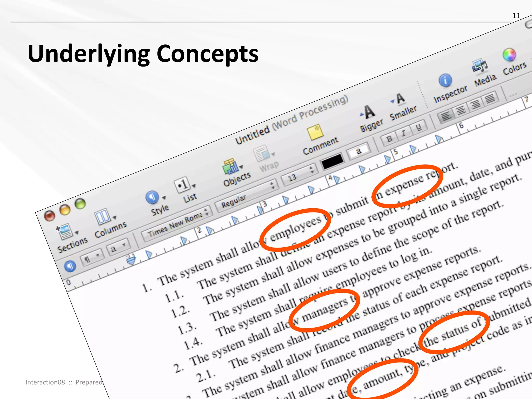Toggle Underline formatting button
Image resolution: width=532 pixels, height=399 pixels.
coord(418,127)
